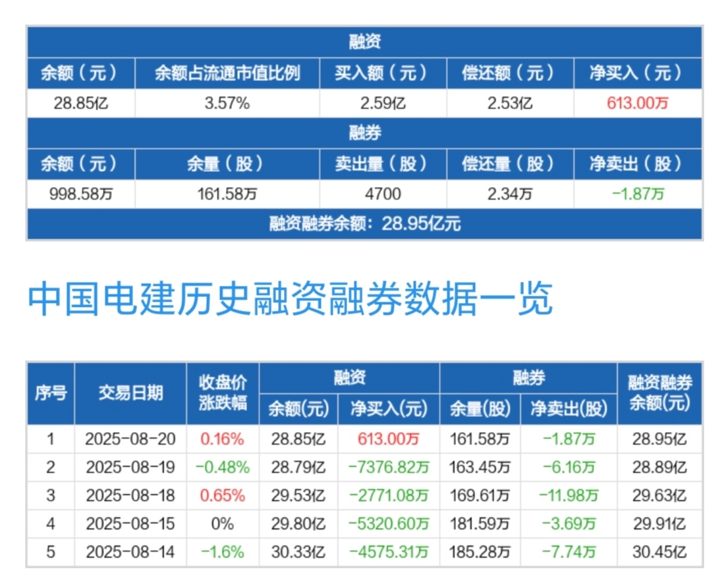Select the 998.58万 securities balance cell
Viewport: 728px width, 577px height.
[81, 194]
